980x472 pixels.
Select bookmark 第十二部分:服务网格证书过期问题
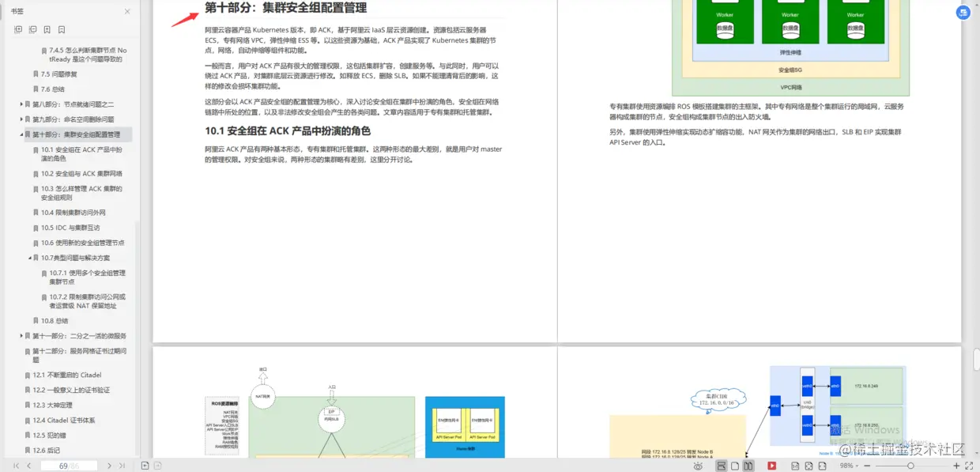click(x=79, y=355)
